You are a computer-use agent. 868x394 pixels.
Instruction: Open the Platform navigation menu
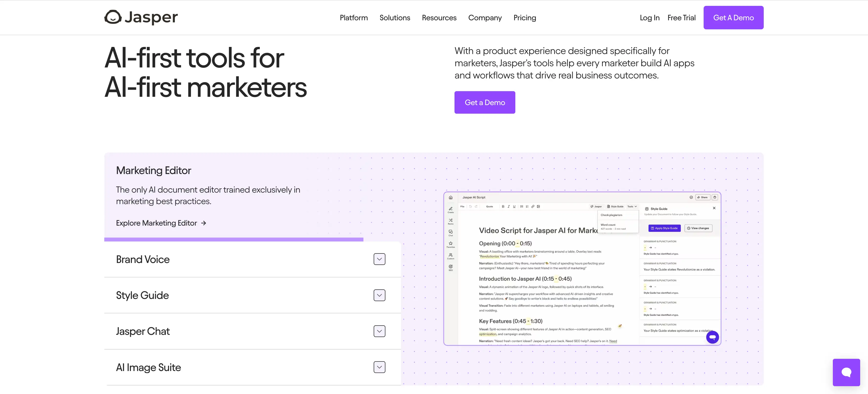tap(353, 18)
